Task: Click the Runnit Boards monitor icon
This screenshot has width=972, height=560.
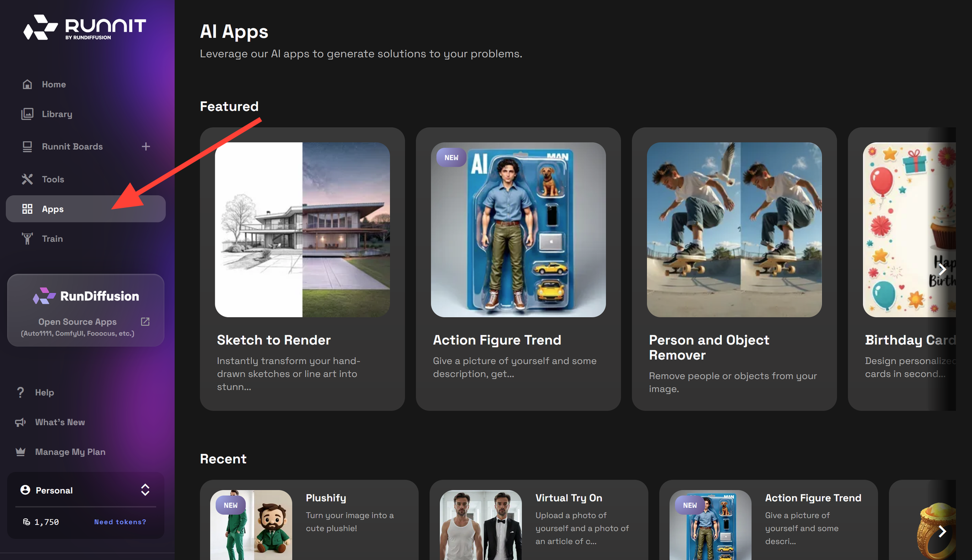Action: (28, 146)
